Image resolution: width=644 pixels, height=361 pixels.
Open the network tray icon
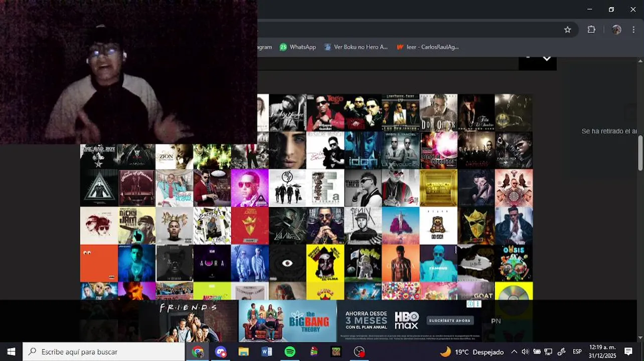(x=548, y=352)
